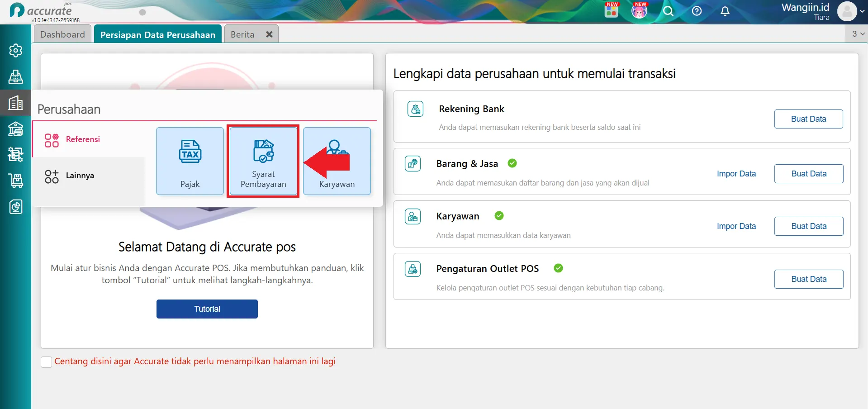Click the Pengaturan Outlet POS heading
868x409 pixels.
coord(488,269)
